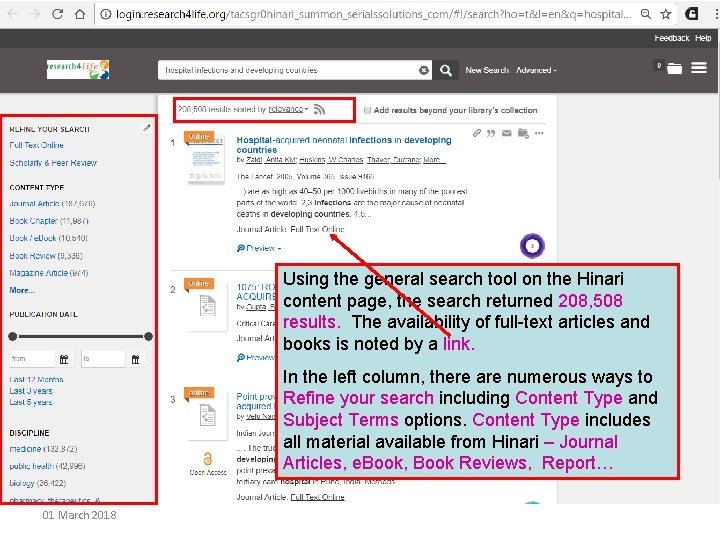Screen dimensions: 720x540
Task: Email the first result with envelope icon
Action: click(506, 133)
